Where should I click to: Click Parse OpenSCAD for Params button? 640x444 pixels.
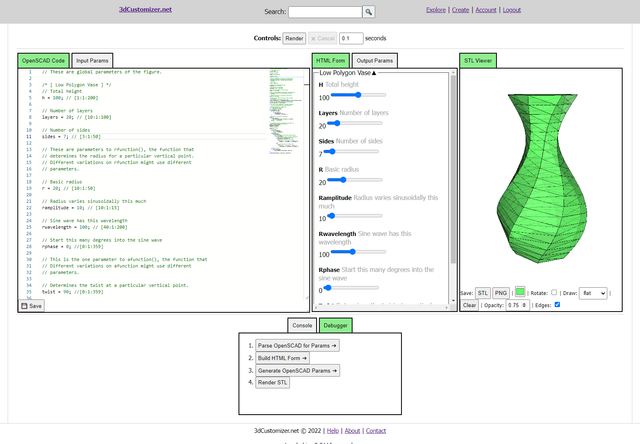[x=297, y=345]
